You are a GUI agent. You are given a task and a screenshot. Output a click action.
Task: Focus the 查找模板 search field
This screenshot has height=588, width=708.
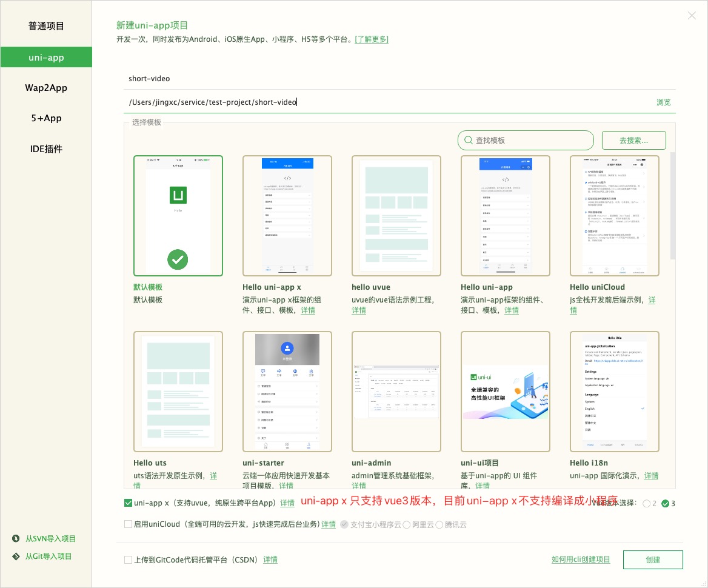[526, 141]
